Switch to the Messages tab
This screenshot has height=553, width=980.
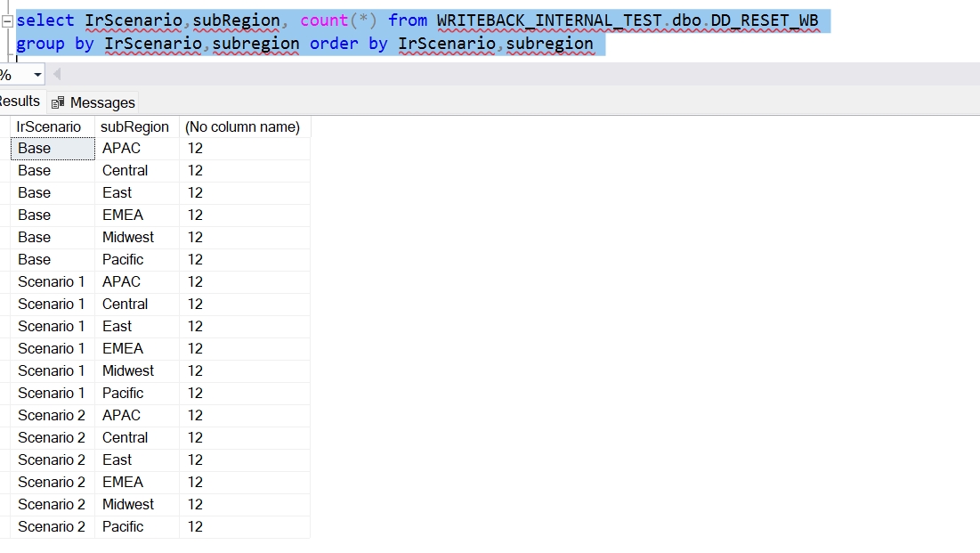point(101,102)
